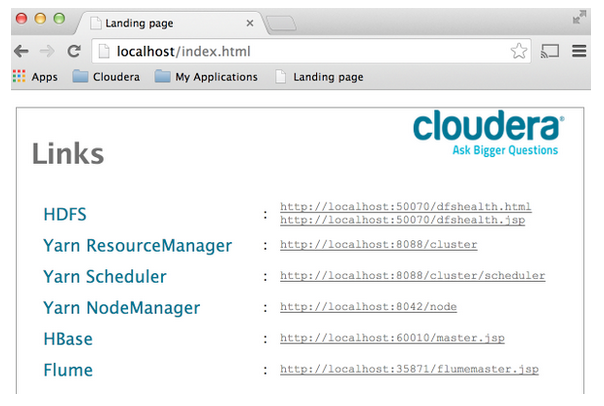Open the Landing page bookmark

click(x=319, y=76)
